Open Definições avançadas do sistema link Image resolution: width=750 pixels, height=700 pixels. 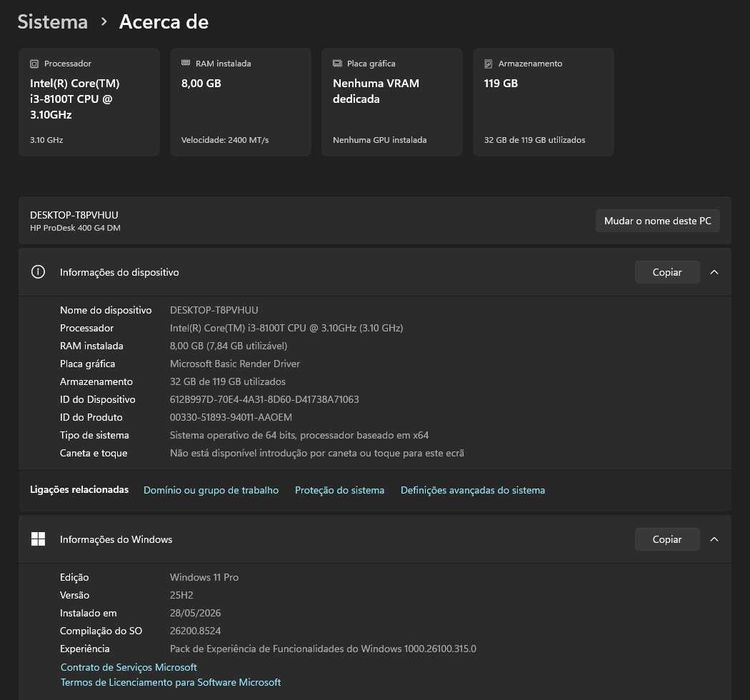473,490
